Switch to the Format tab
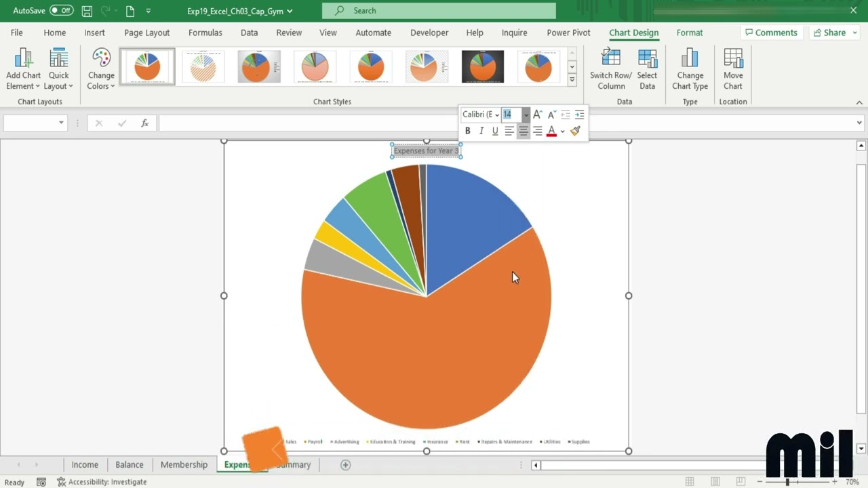This screenshot has height=488, width=868. 689,33
